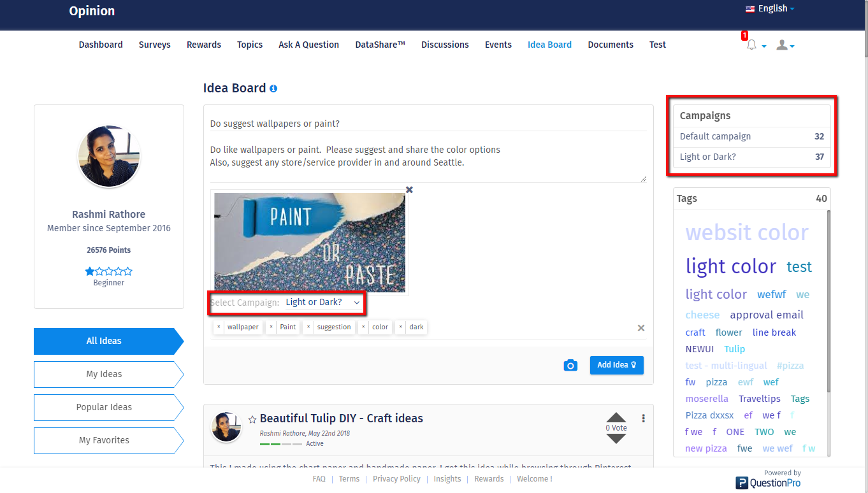Downvote the Beautiful Tulip DIY idea
Image resolution: width=868 pixels, height=493 pixels.
coord(616,439)
